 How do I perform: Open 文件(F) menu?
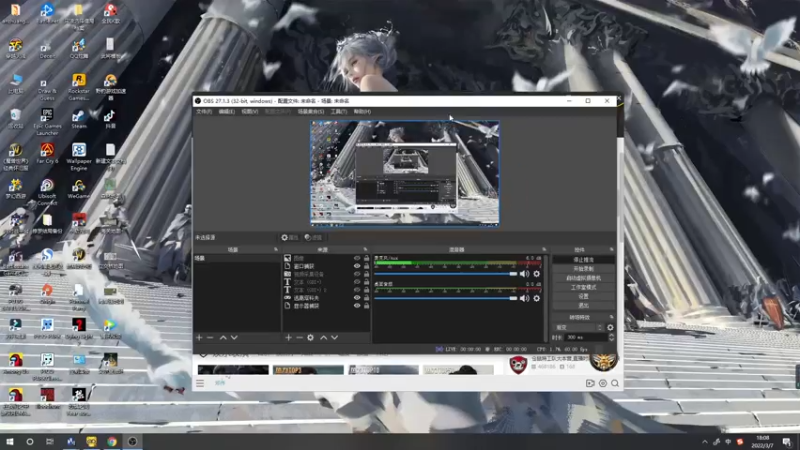[204, 111]
